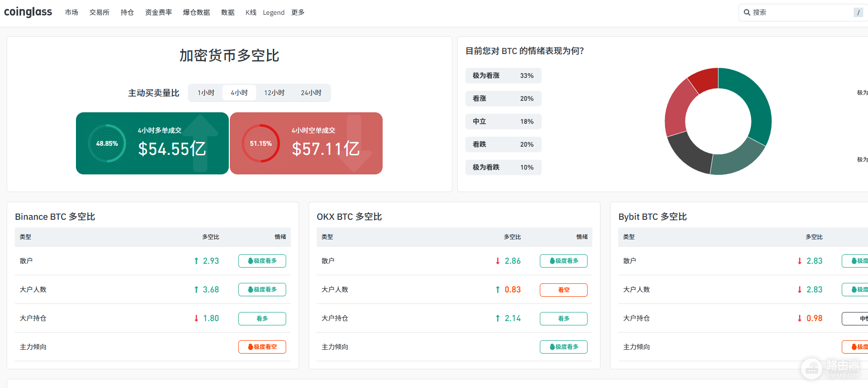Click the search input field
The width and height of the screenshot is (868, 388).
(803, 12)
